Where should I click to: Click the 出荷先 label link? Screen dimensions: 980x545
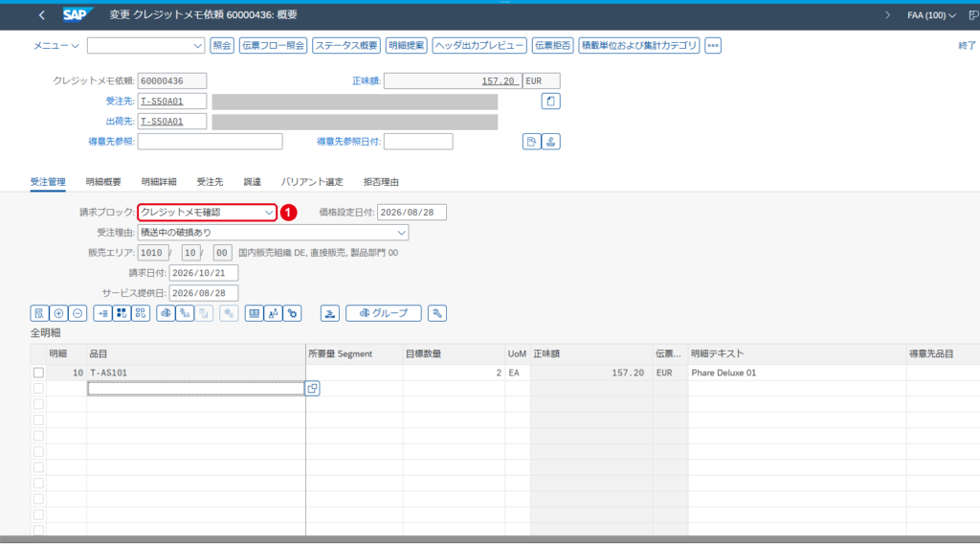coord(120,122)
